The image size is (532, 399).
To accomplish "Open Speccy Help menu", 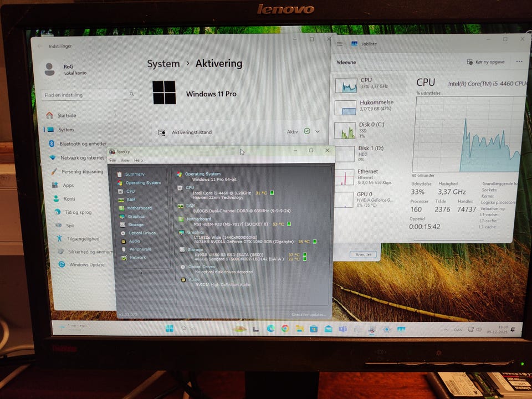I will [139, 160].
